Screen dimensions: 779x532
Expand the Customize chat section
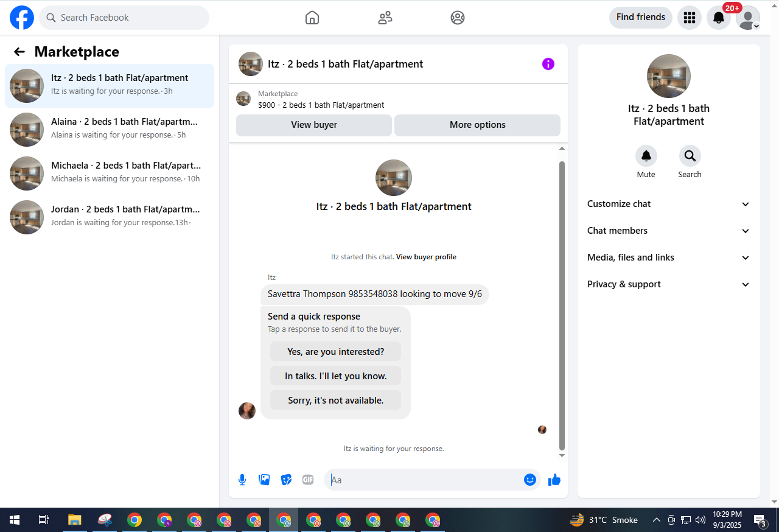point(669,204)
